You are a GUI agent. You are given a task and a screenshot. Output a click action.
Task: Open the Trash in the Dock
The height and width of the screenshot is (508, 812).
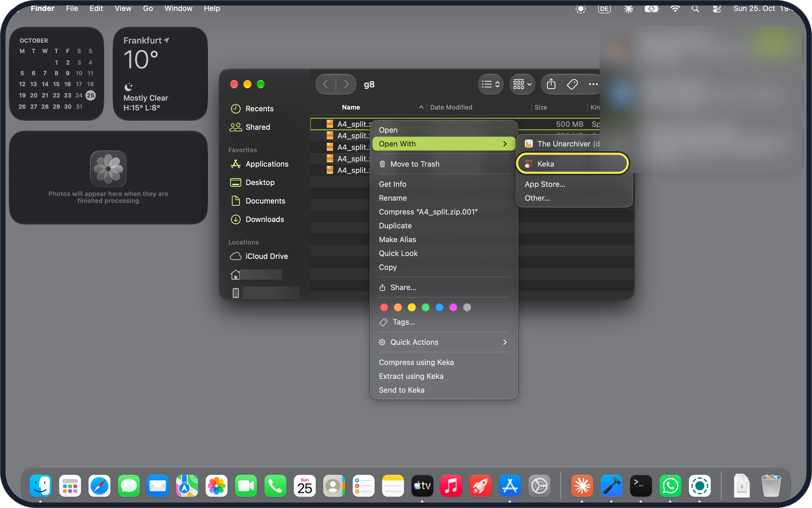771,486
